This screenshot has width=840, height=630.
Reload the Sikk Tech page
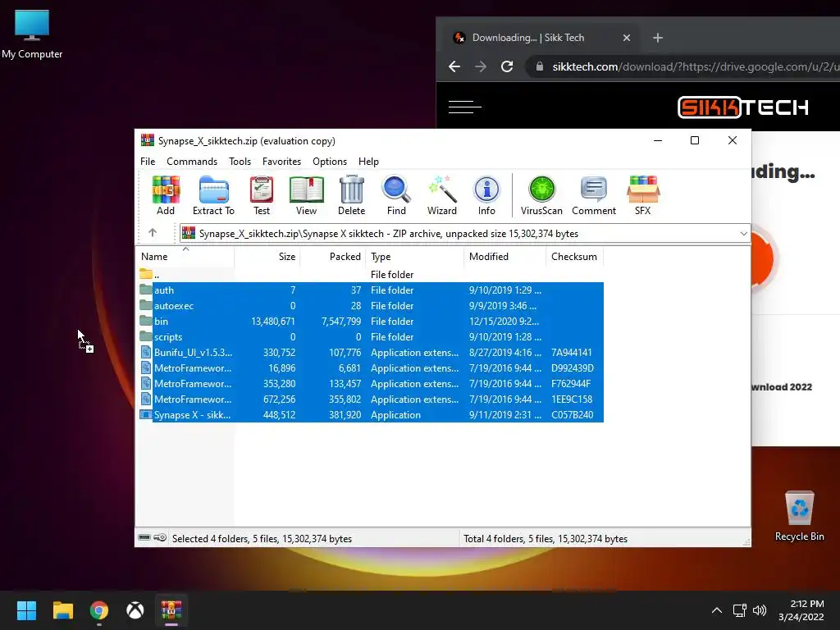(507, 66)
